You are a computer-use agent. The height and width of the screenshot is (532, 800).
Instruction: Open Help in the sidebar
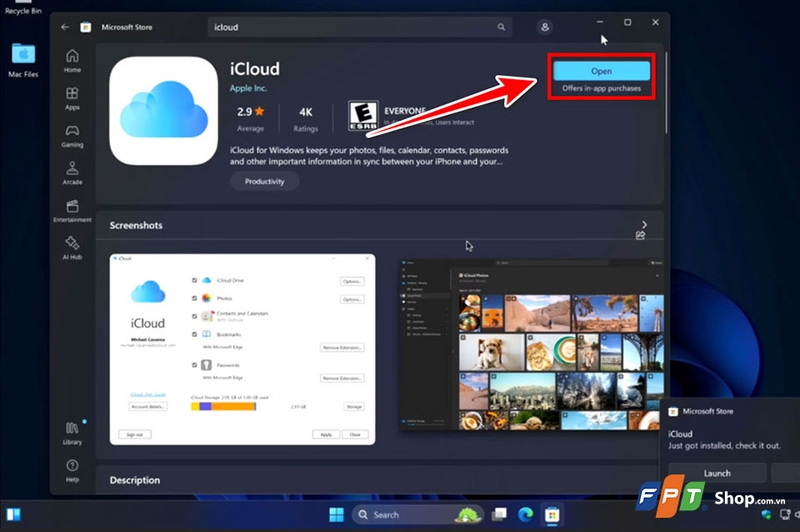(72, 470)
